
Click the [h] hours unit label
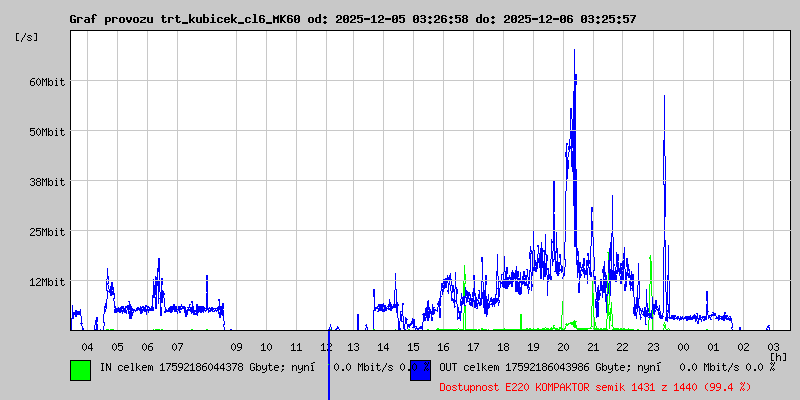coord(778,357)
